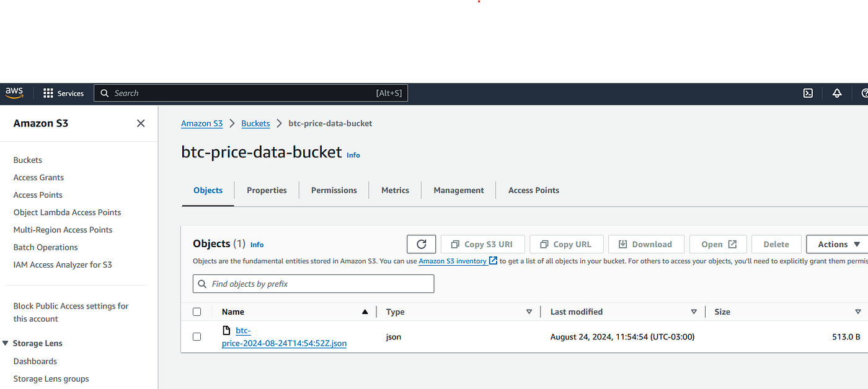Switch to the Management tab
The image size is (868, 389).
point(459,190)
